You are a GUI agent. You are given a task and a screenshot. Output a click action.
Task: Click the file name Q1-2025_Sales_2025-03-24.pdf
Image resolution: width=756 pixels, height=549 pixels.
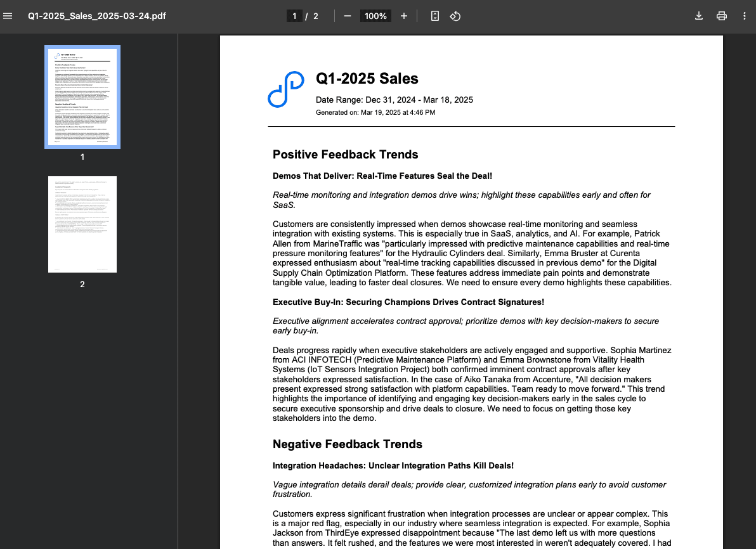(x=97, y=16)
